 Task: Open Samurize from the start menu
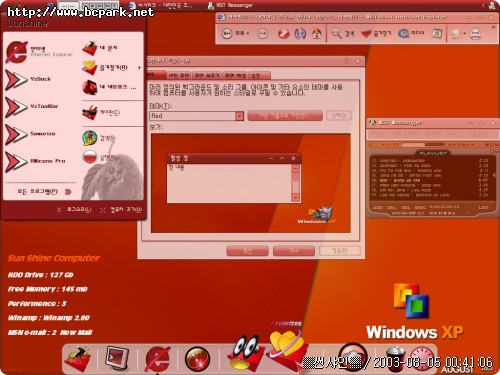pos(30,134)
